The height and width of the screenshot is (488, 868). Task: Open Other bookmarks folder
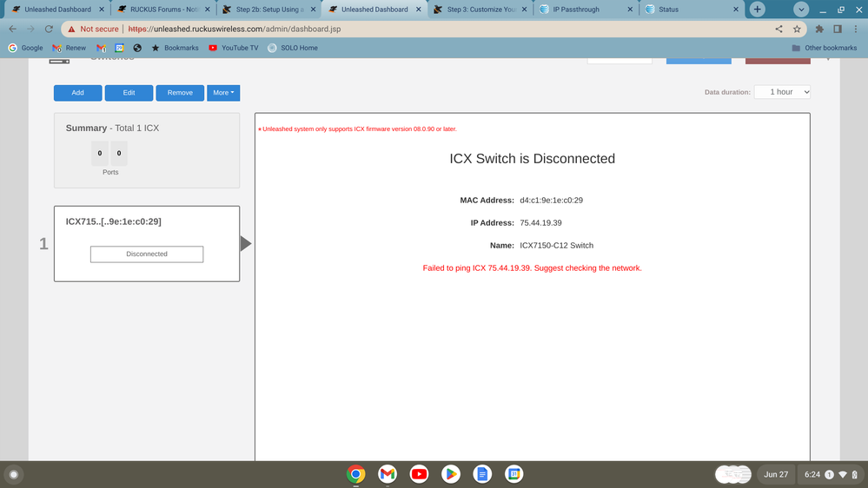825,48
